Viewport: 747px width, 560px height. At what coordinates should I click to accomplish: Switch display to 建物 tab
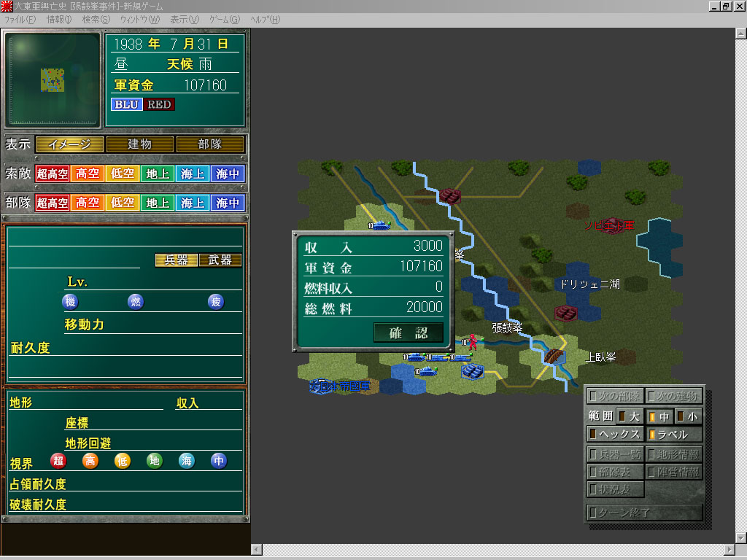coord(140,144)
